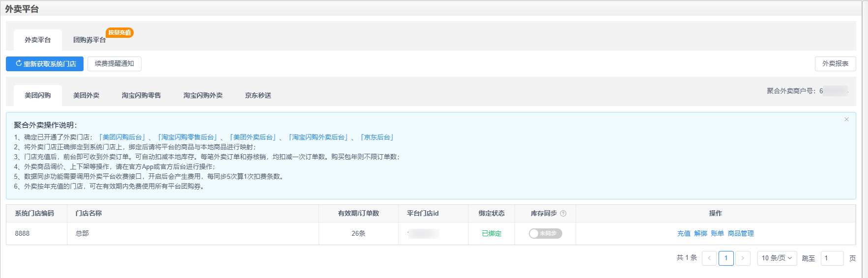
Task: Click the 重新获取系统门店 refresh button
Action: 45,64
